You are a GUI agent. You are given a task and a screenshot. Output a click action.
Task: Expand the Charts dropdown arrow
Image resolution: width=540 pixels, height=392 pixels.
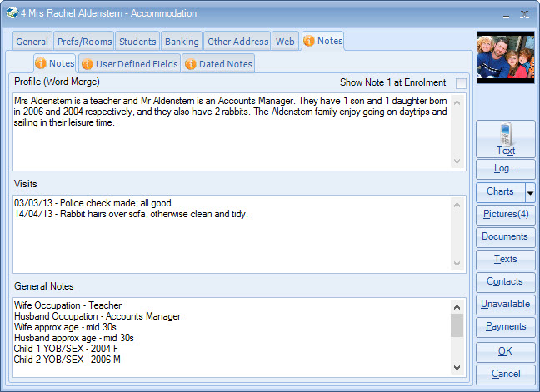point(530,191)
